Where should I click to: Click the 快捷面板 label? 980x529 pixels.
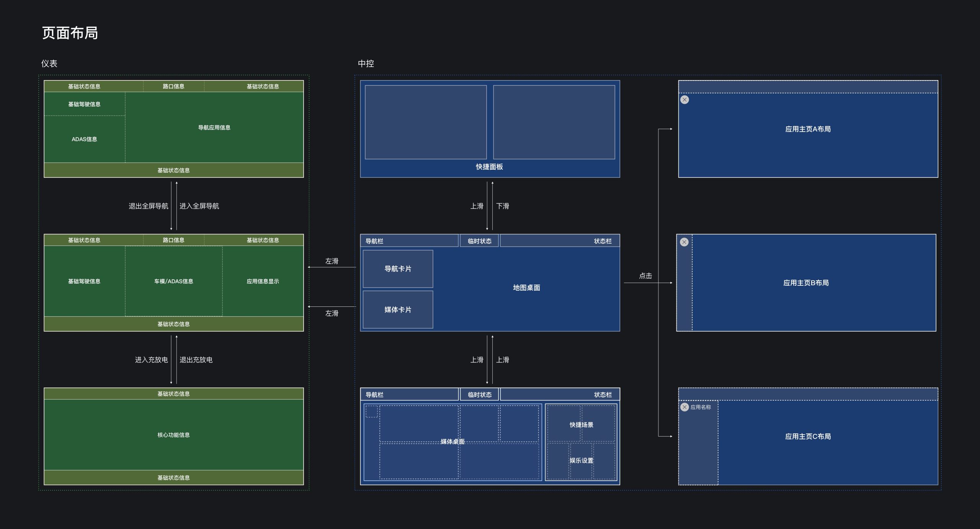tap(489, 167)
